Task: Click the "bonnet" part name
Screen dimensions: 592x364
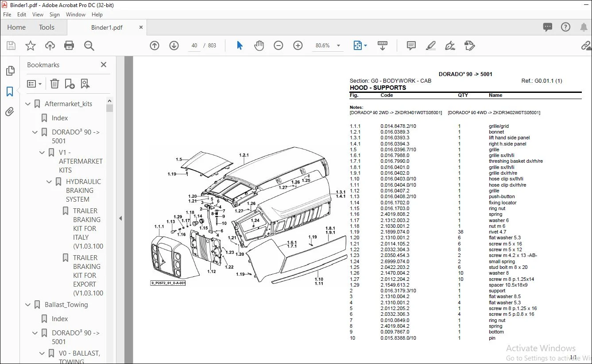Action: [x=496, y=132]
